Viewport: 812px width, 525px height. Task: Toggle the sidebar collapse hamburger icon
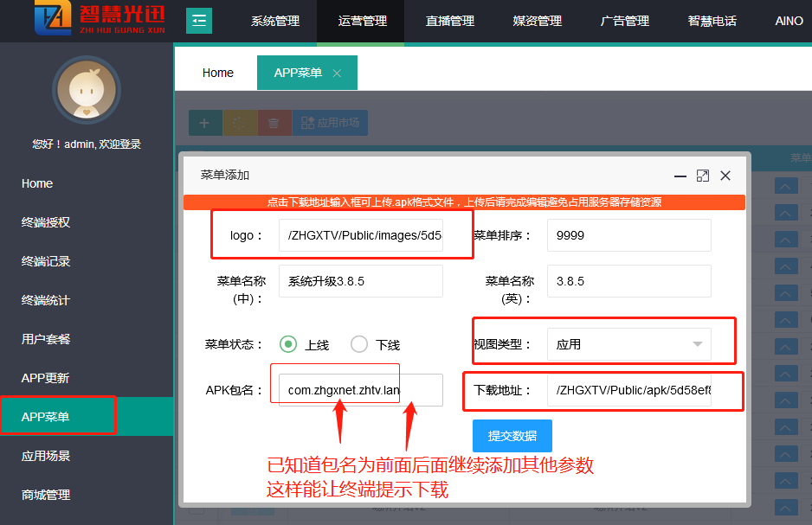[199, 20]
